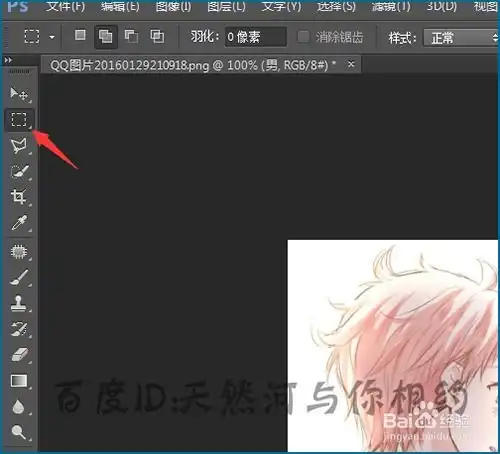
Task: Select the Blur tool
Action: pyautogui.click(x=19, y=407)
